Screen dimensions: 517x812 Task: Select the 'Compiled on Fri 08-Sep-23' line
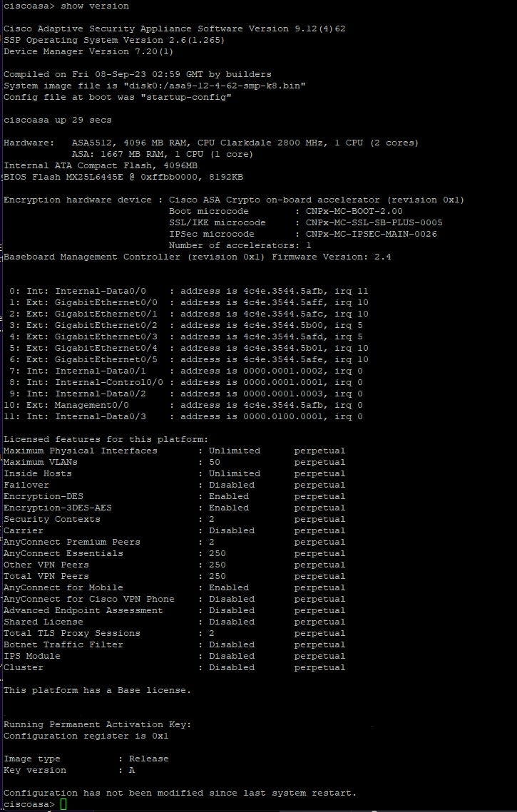(x=138, y=75)
